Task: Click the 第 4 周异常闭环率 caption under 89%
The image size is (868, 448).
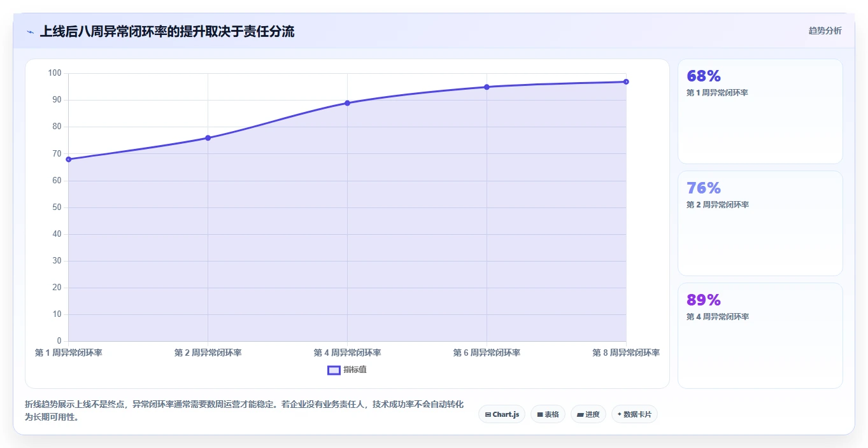Action: tap(717, 317)
